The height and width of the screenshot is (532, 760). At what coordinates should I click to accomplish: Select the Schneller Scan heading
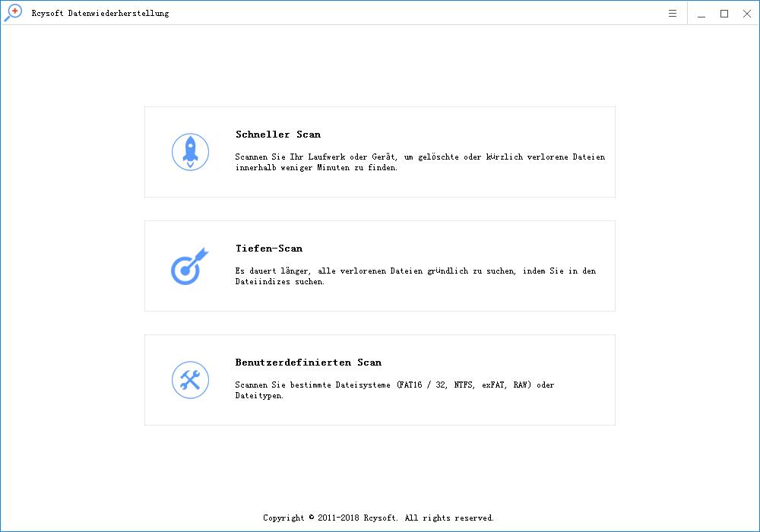[278, 135]
